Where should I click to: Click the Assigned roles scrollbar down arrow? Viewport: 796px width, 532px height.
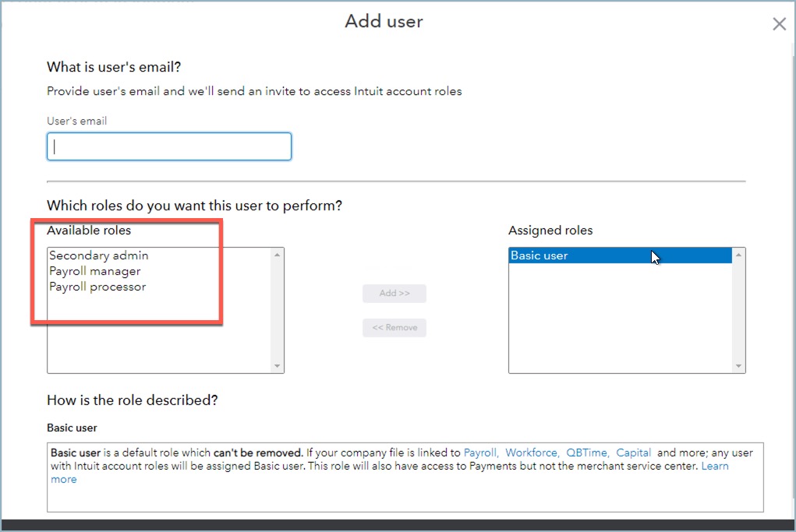click(x=738, y=365)
